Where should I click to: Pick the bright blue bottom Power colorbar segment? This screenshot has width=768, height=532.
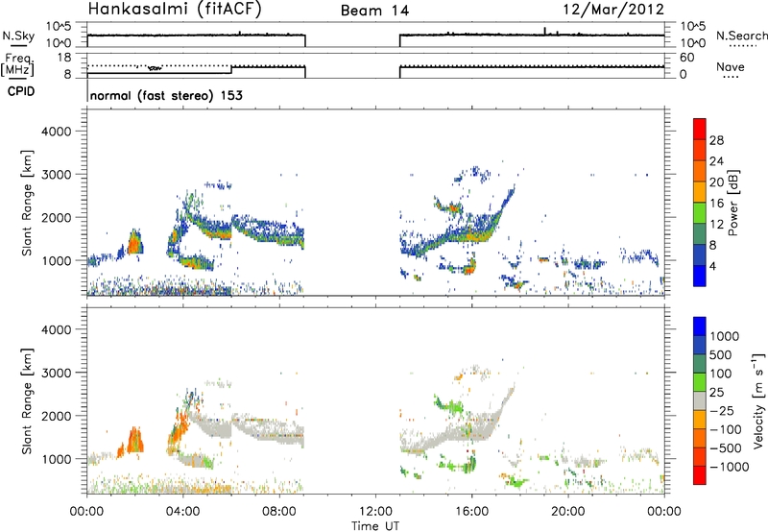[x=700, y=277]
